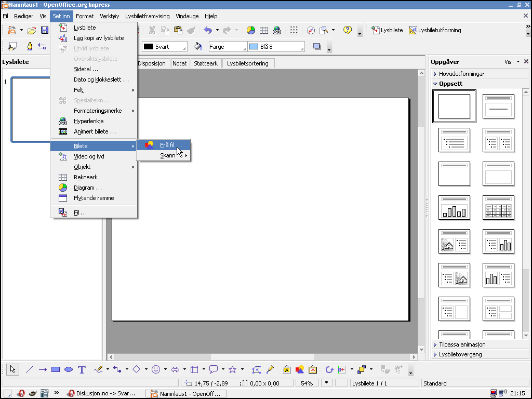Click the Lysbilete button in presentation toolbar
Image resolution: width=532 pixels, height=399 pixels.
(387, 30)
